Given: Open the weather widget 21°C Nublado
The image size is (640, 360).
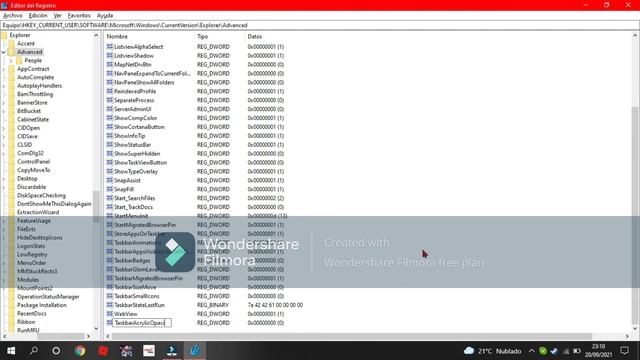Looking at the screenshot, I should 492,351.
